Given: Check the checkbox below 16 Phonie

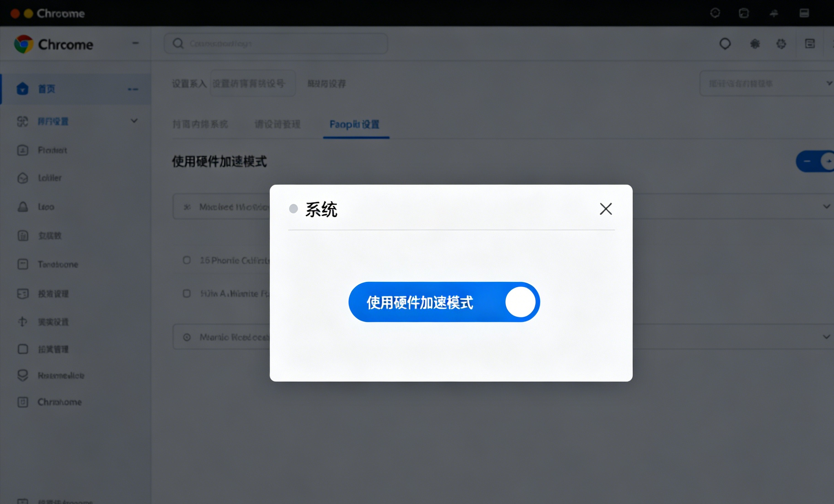Looking at the screenshot, I should click(187, 294).
